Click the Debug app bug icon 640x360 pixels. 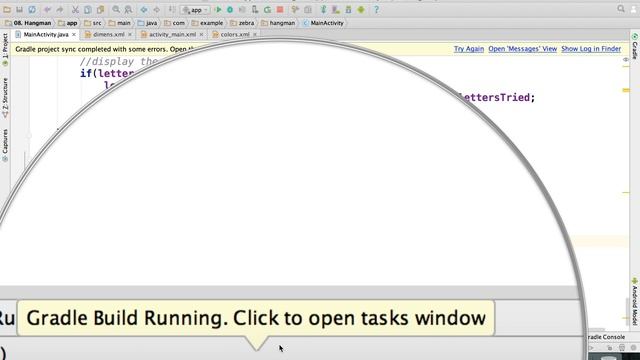tap(230, 9)
